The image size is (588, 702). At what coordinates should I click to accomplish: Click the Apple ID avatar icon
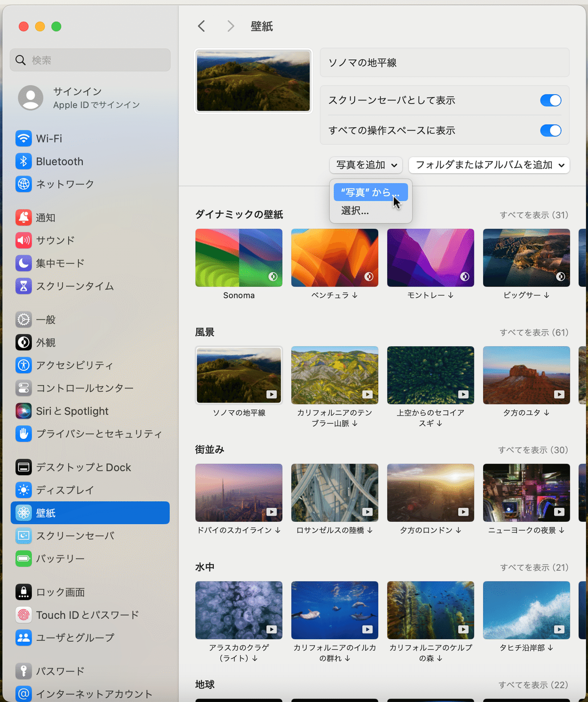31,97
